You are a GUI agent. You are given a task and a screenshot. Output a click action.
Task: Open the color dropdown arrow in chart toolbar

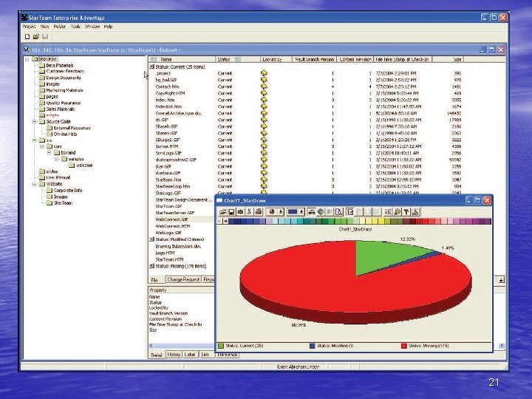(x=301, y=212)
